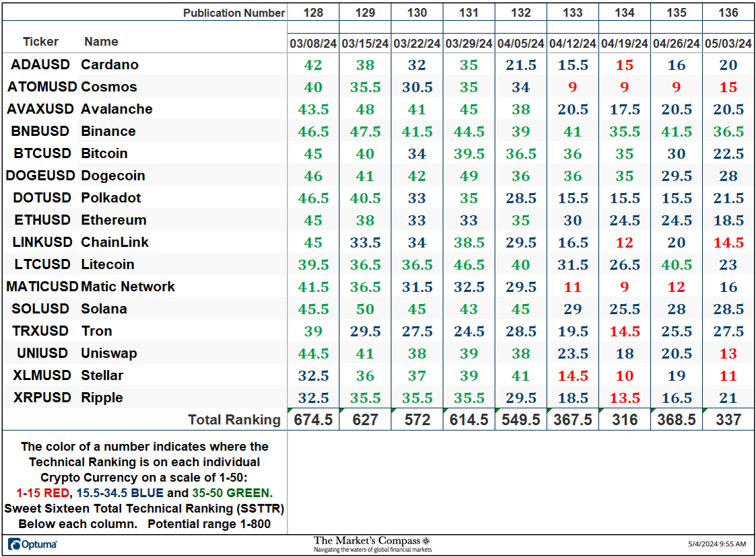Click Solana's 03/15/24 value 50
The width and height of the screenshot is (756, 557).
point(365,309)
